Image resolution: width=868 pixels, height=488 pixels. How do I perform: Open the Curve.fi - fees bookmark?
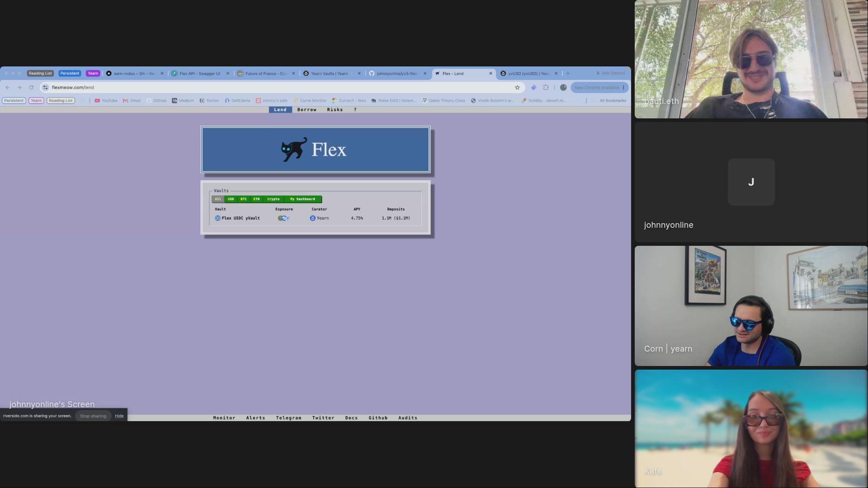click(x=349, y=101)
